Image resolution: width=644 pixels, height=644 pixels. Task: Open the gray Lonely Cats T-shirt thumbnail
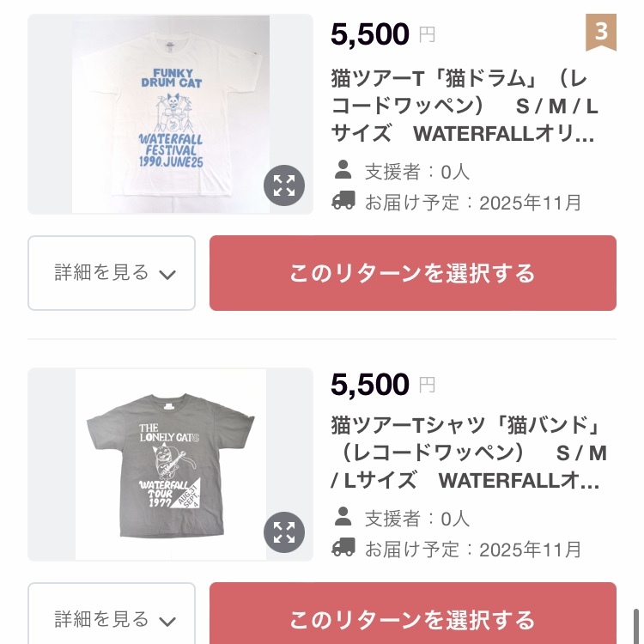163,459
